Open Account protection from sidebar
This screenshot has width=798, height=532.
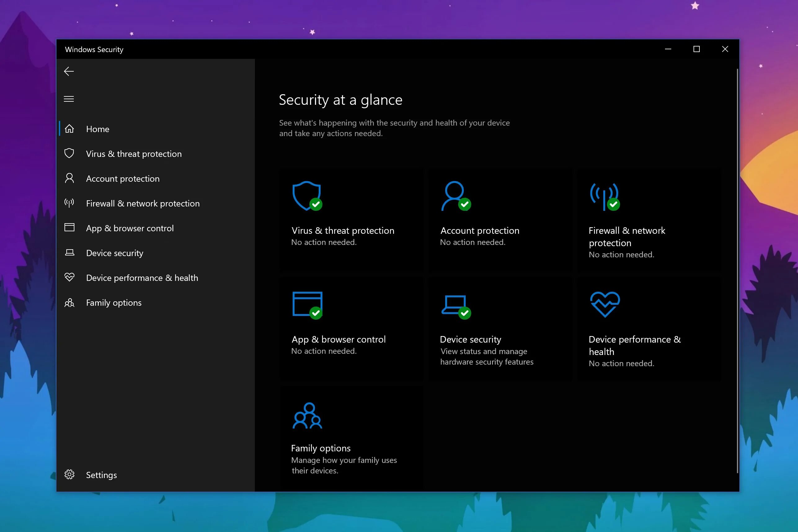coord(122,179)
